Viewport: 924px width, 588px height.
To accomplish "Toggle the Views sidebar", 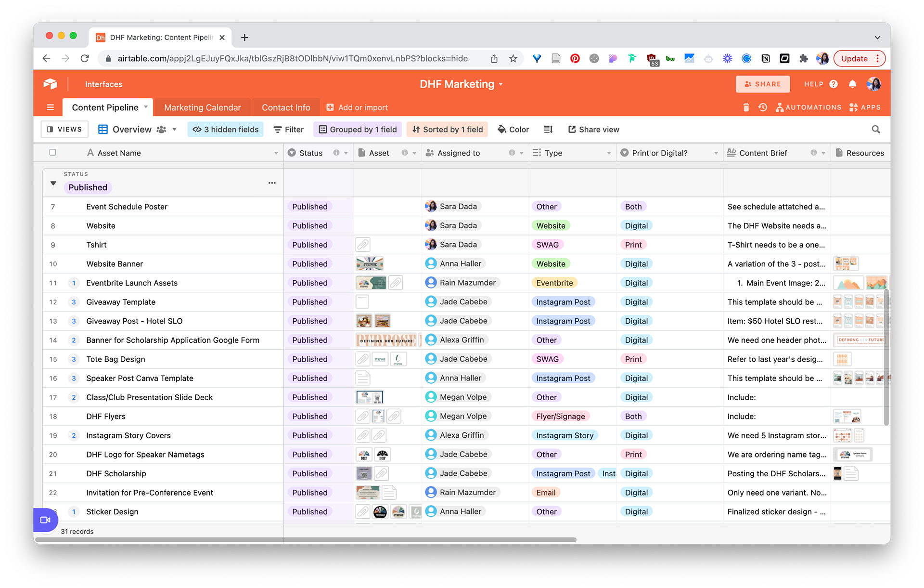I will tap(64, 130).
